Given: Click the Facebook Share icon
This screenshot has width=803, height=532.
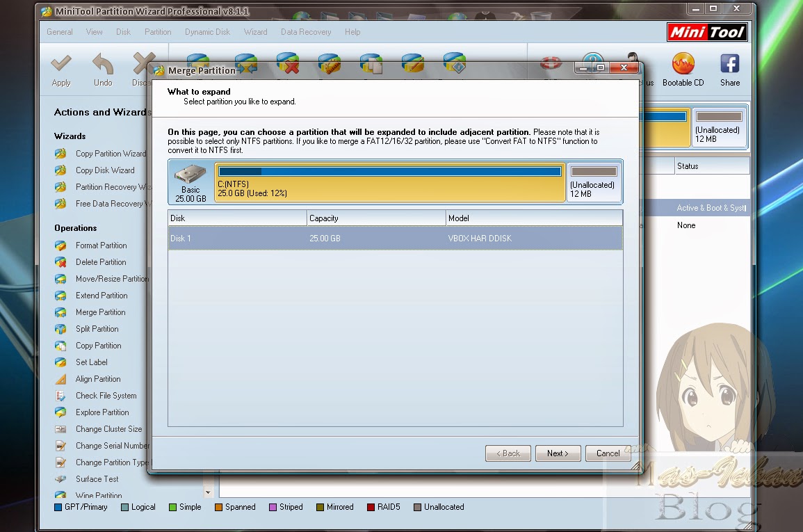Looking at the screenshot, I should point(730,64).
